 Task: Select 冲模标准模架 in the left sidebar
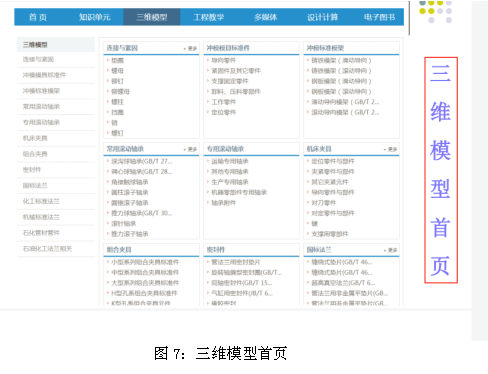41,91
